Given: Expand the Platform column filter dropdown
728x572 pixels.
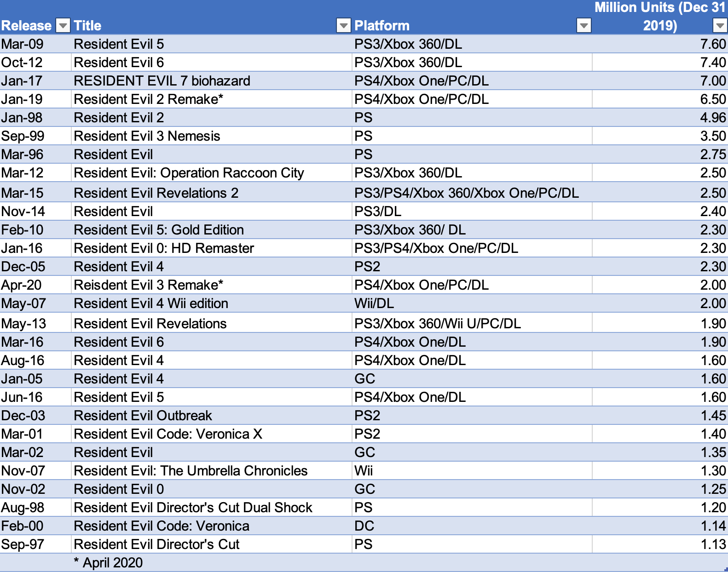Looking at the screenshot, I should (584, 26).
